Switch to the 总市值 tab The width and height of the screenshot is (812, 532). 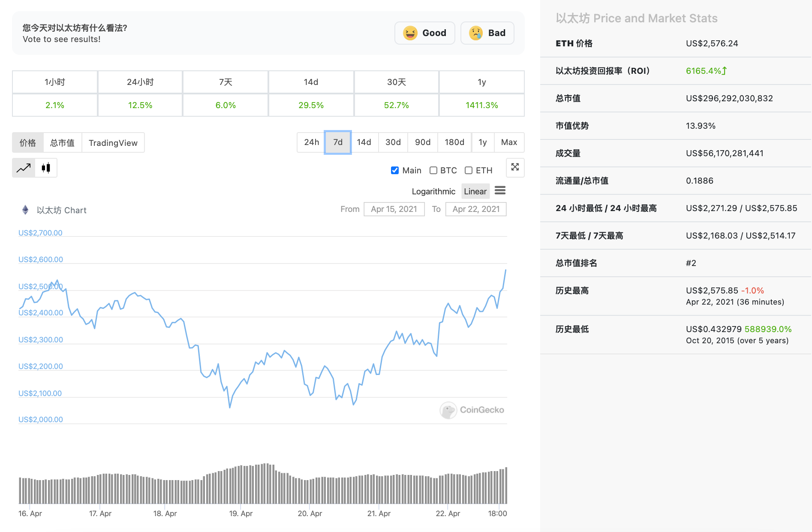pos(62,142)
